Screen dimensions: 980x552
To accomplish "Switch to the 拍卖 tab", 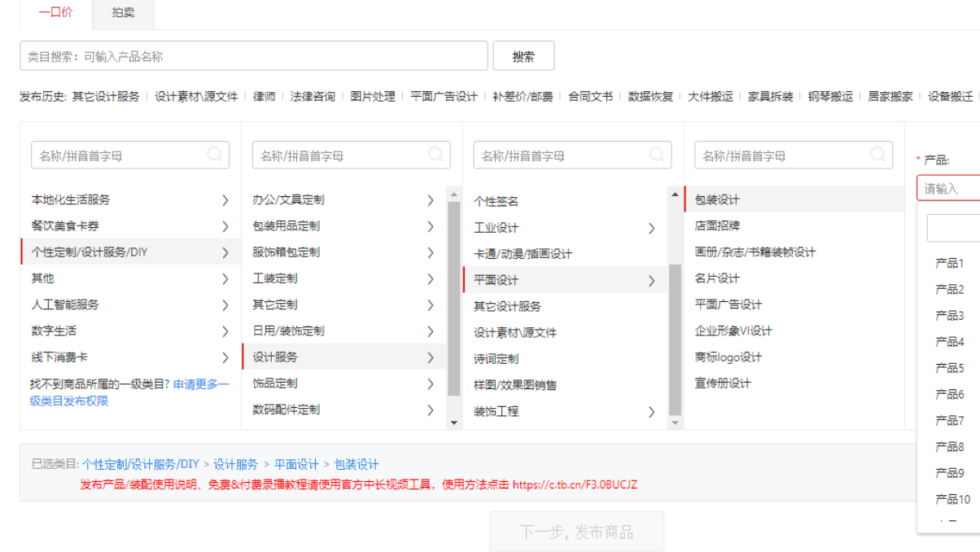I will tap(123, 12).
